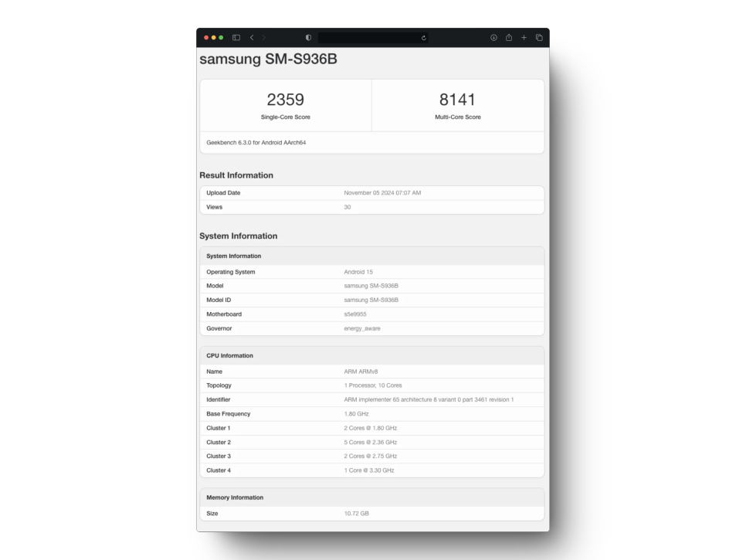
Task: Click the ARM implementer identifier value
Action: pyautogui.click(x=429, y=399)
